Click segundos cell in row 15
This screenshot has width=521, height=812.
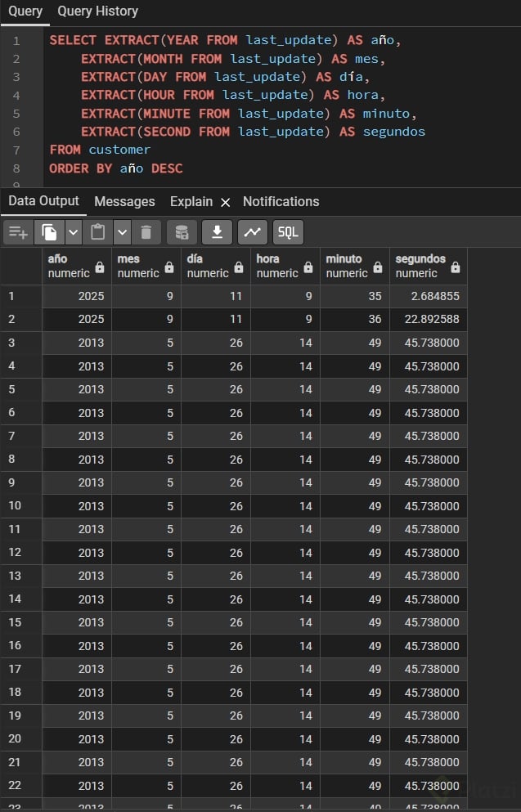[x=429, y=622]
